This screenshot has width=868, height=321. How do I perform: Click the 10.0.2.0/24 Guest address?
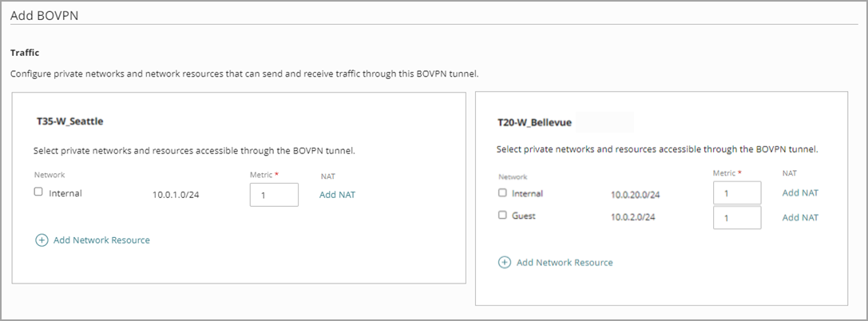[x=634, y=217]
